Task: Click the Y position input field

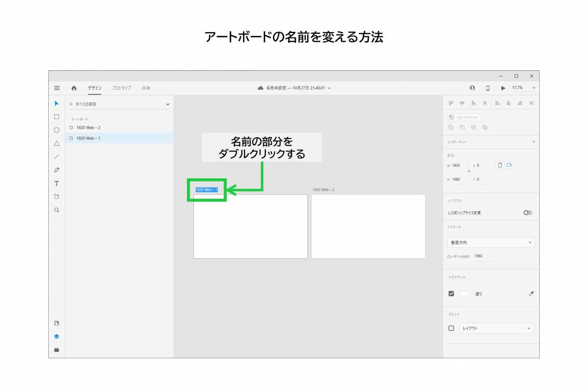Action: click(483, 180)
